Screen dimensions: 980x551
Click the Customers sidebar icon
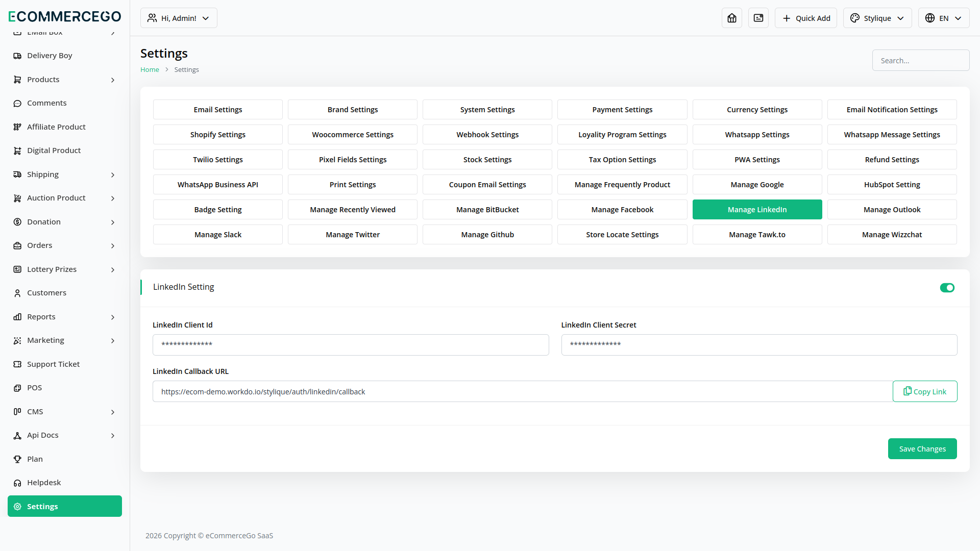coord(17,293)
